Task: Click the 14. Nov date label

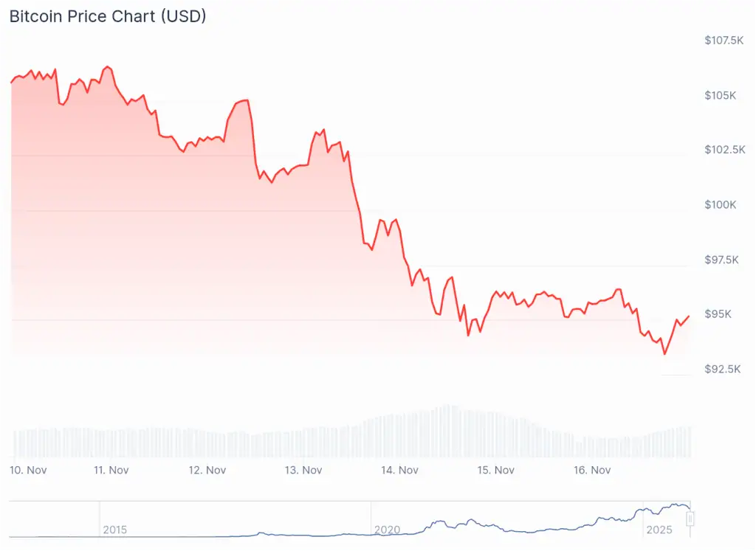Action: tap(400, 470)
